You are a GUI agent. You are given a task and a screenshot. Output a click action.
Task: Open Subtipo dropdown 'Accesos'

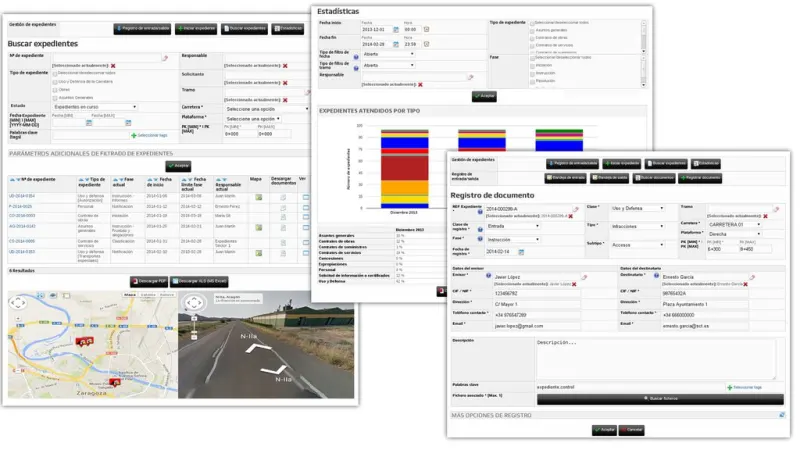tap(637, 245)
